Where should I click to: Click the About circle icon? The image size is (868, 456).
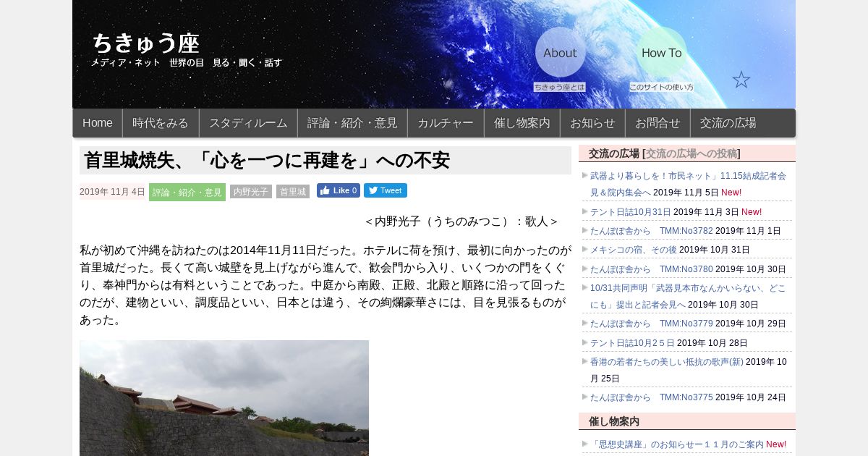pyautogui.click(x=560, y=52)
